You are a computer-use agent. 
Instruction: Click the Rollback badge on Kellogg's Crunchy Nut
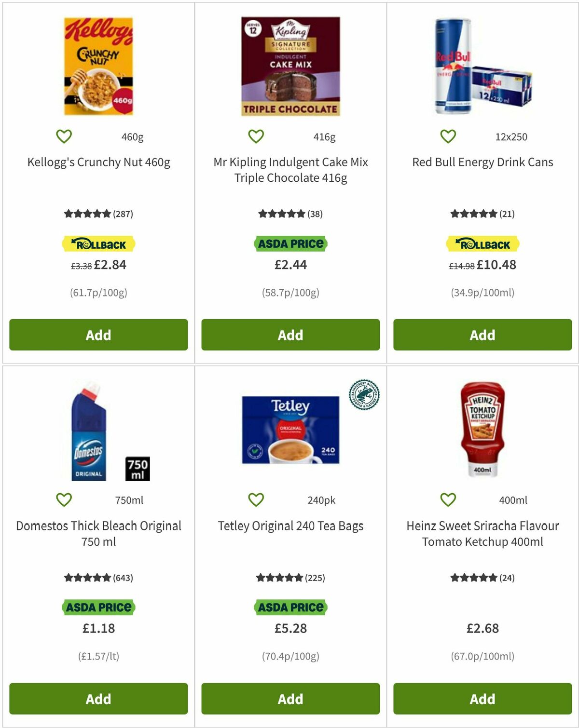[x=98, y=244]
